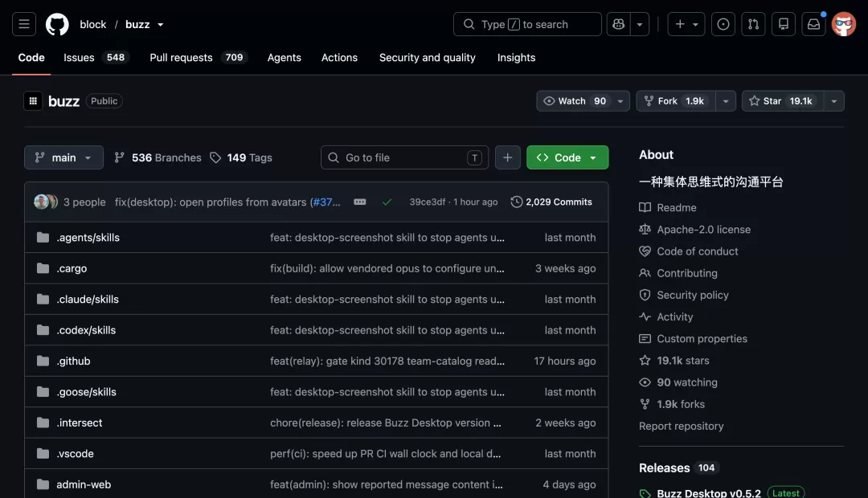Open the Custom properties link
Image resolution: width=868 pixels, height=498 pixels.
[x=693, y=339]
